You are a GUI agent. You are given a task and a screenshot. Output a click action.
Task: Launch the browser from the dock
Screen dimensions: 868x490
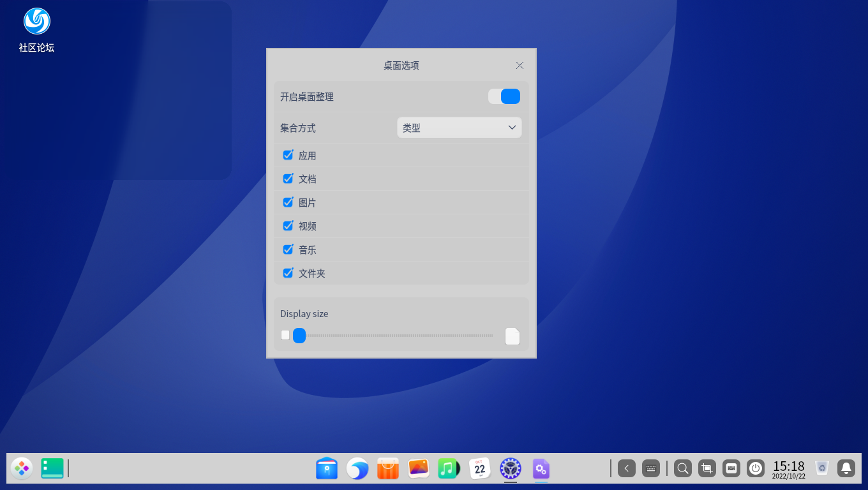click(x=357, y=468)
